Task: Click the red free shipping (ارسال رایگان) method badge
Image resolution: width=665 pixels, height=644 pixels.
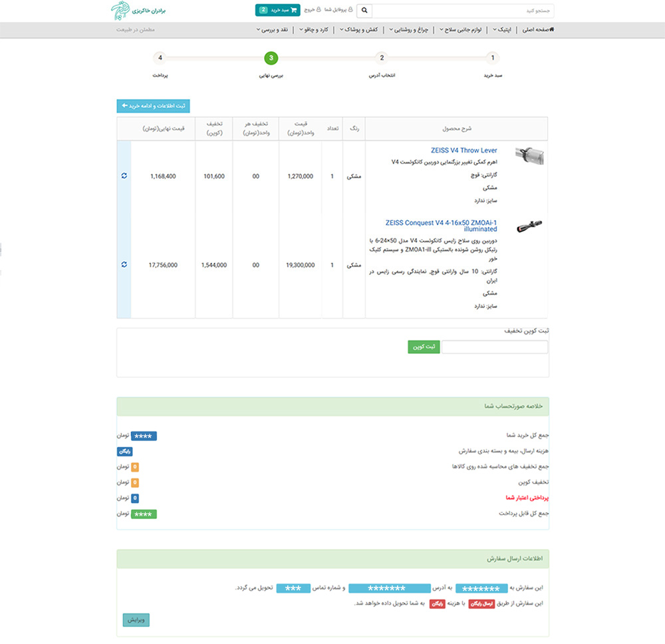Action: coord(481,603)
